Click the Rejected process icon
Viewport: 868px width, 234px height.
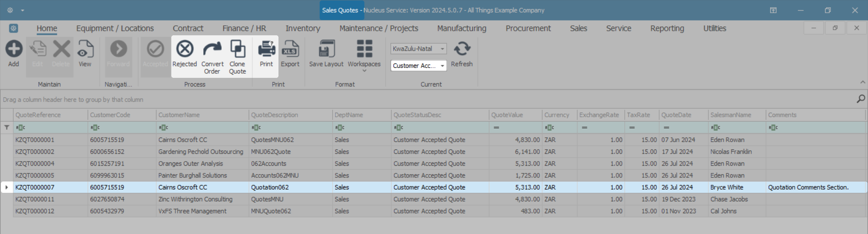(184, 49)
